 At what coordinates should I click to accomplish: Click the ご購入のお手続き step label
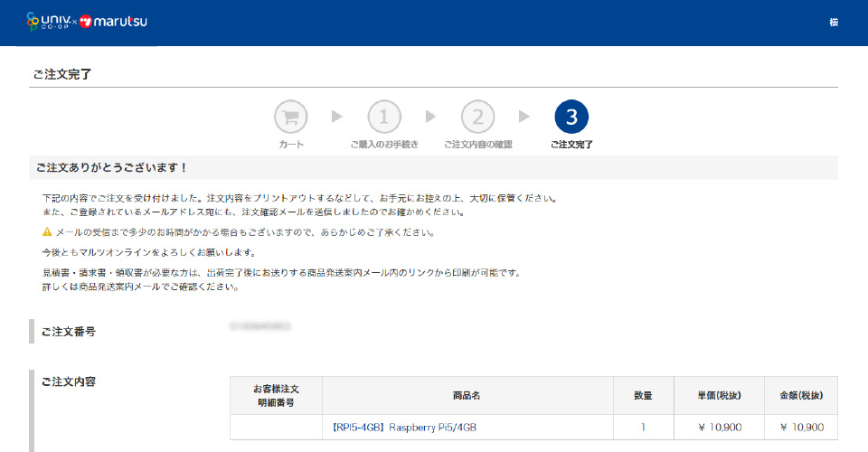384,145
